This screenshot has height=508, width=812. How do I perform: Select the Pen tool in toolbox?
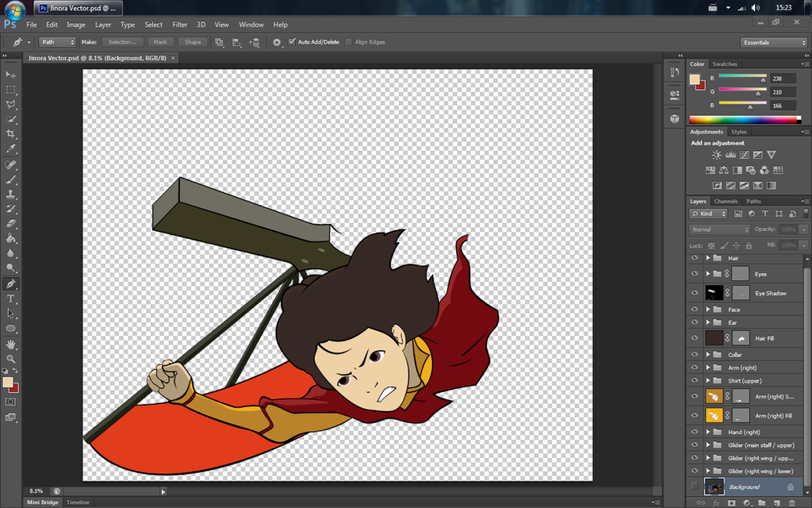[10, 284]
